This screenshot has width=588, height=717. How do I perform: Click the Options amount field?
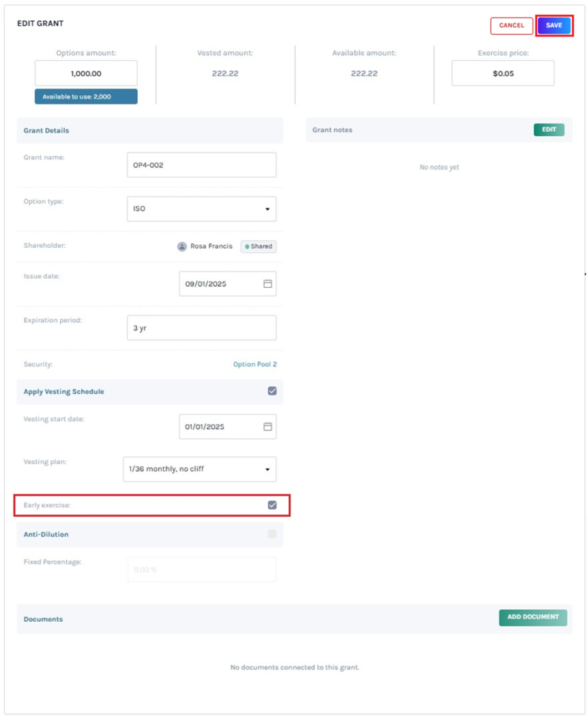[x=86, y=73]
